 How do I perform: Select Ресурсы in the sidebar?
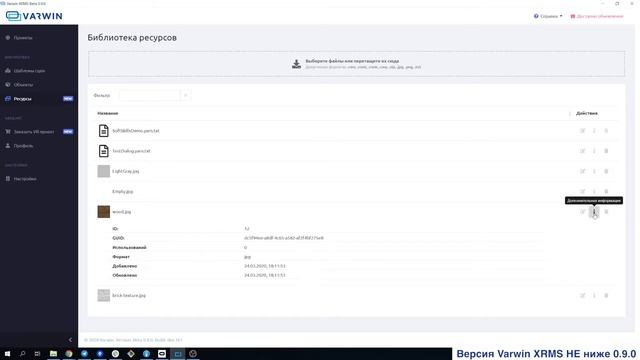(22, 99)
